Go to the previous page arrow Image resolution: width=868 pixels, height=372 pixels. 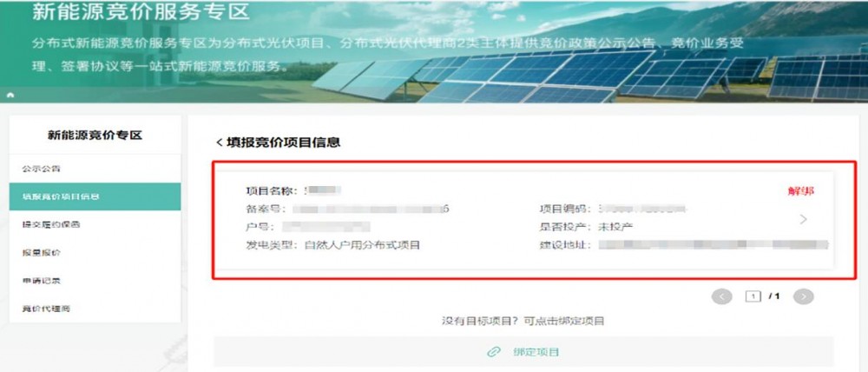722,296
